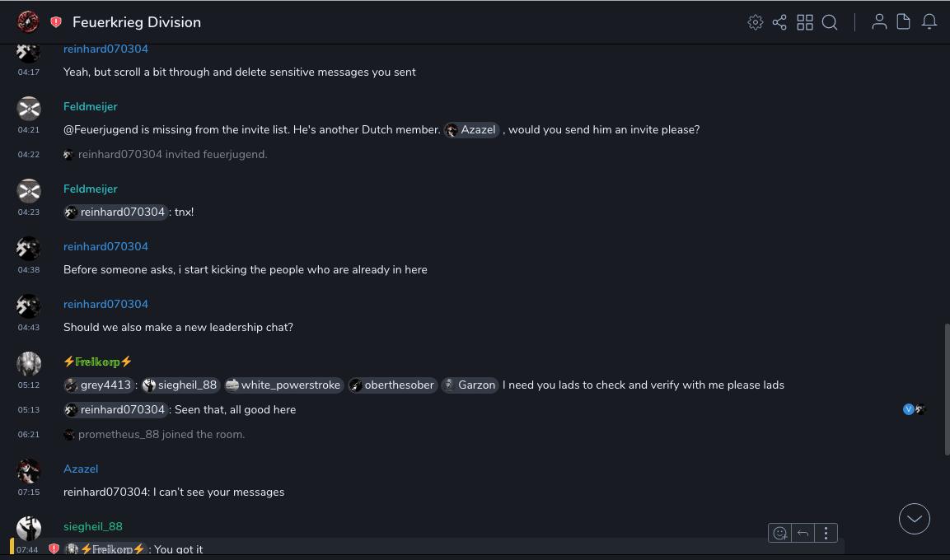Click the Azazel sender name
The width and height of the screenshot is (950, 560).
pyautogui.click(x=81, y=469)
